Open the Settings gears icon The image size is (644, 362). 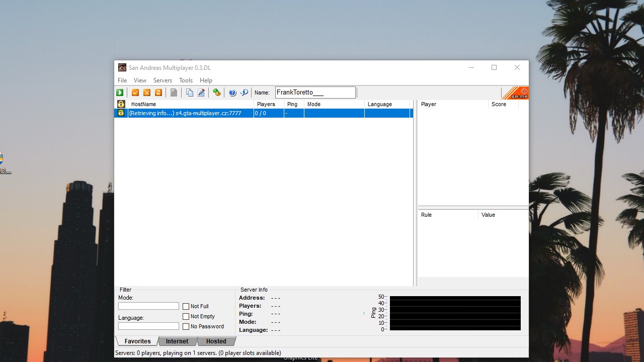click(217, 93)
